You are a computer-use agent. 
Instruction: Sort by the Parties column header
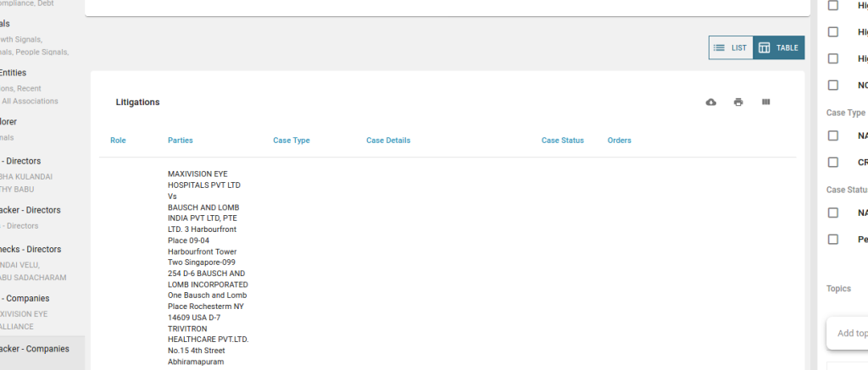pos(181,141)
